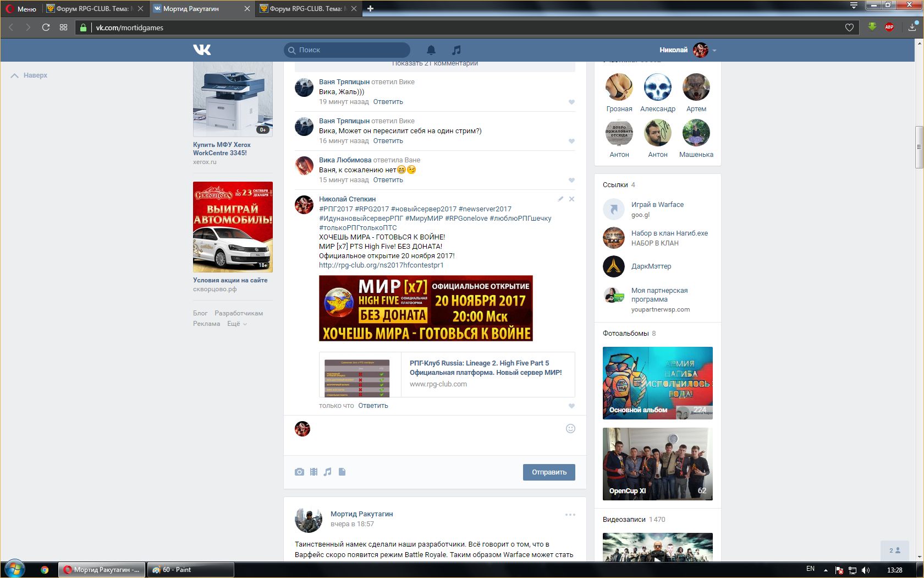Close the Мортид Ракутагин tab
Viewport: 924px width, 578px height.
pyautogui.click(x=247, y=9)
